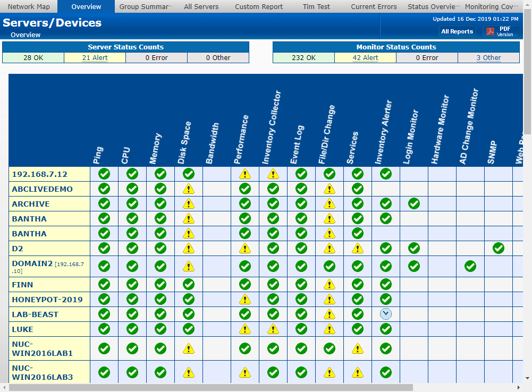Open the LAB-BEAST server link
The height and width of the screenshot is (392, 532).
(x=35, y=314)
